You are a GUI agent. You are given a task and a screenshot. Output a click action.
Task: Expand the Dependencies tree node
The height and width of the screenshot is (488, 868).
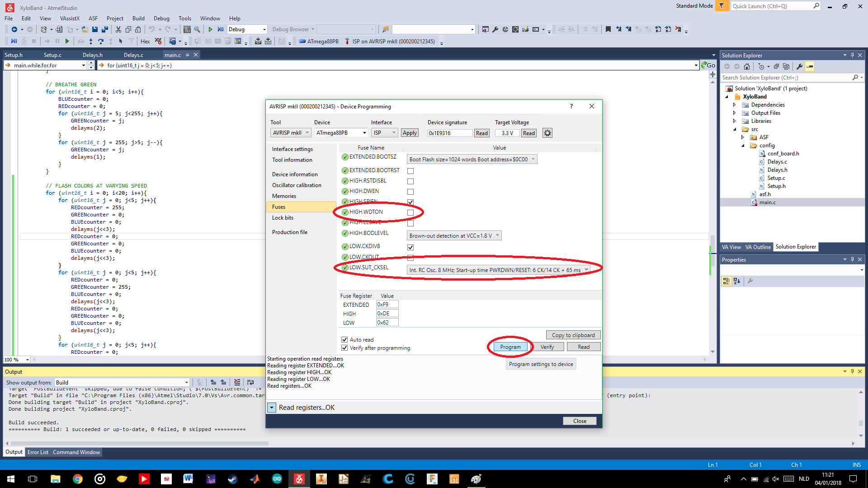tap(735, 105)
